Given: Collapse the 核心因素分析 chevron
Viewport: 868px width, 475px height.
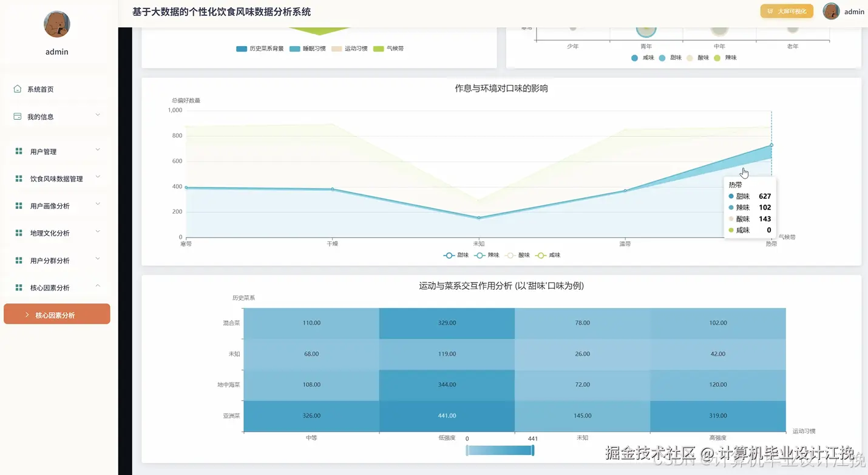Looking at the screenshot, I should pyautogui.click(x=98, y=286).
